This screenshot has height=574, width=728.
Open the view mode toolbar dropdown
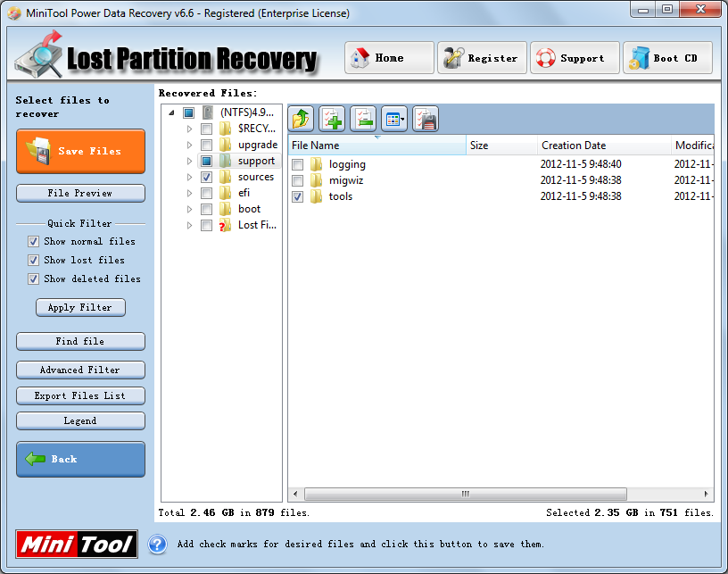click(394, 119)
